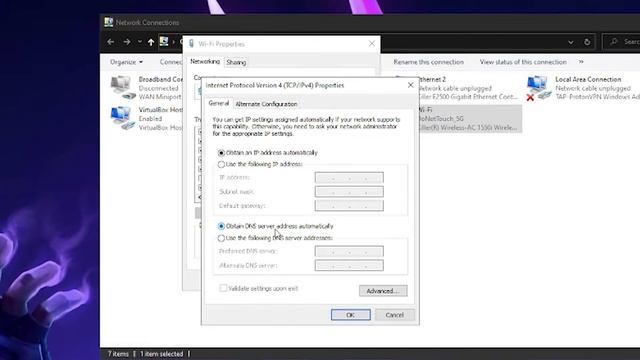This screenshot has width=640, height=360.
Task: Click 'TAP-ProtonVPN Windows' adapter description
Action: click(598, 97)
